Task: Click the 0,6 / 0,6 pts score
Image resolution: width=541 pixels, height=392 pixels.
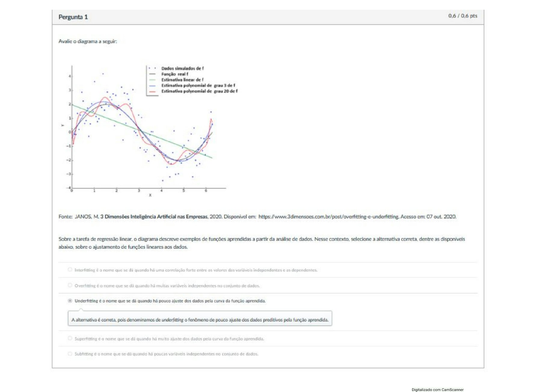Action: point(463,16)
